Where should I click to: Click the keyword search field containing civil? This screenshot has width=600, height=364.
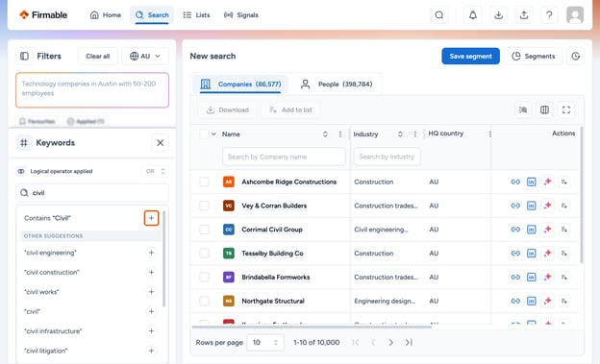92,193
